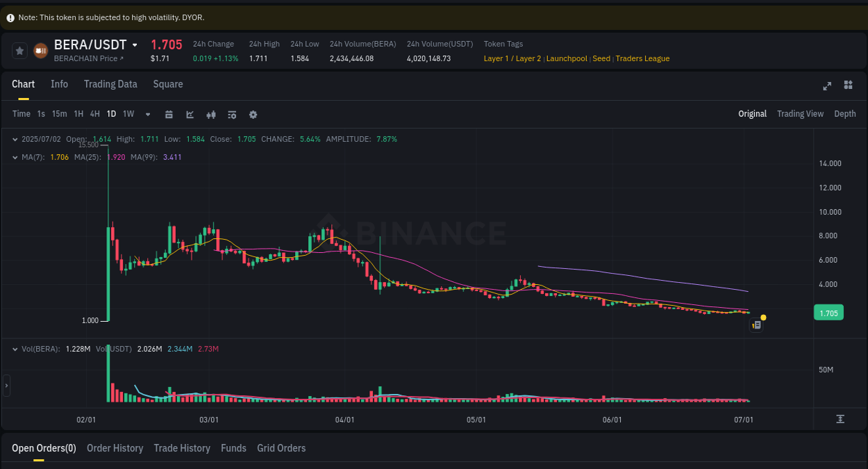Image resolution: width=868 pixels, height=469 pixels.
Task: Click the chart settings gear icon
Action: 253,114
